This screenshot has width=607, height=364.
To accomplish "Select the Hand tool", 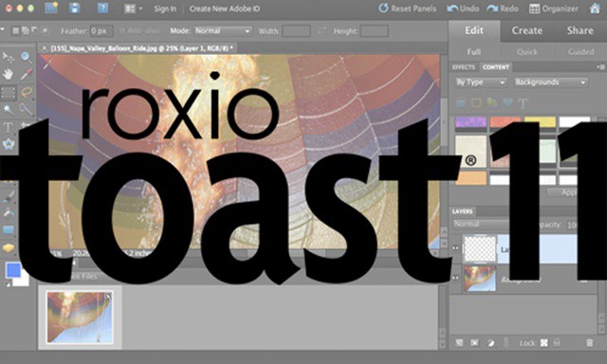I will point(8,74).
